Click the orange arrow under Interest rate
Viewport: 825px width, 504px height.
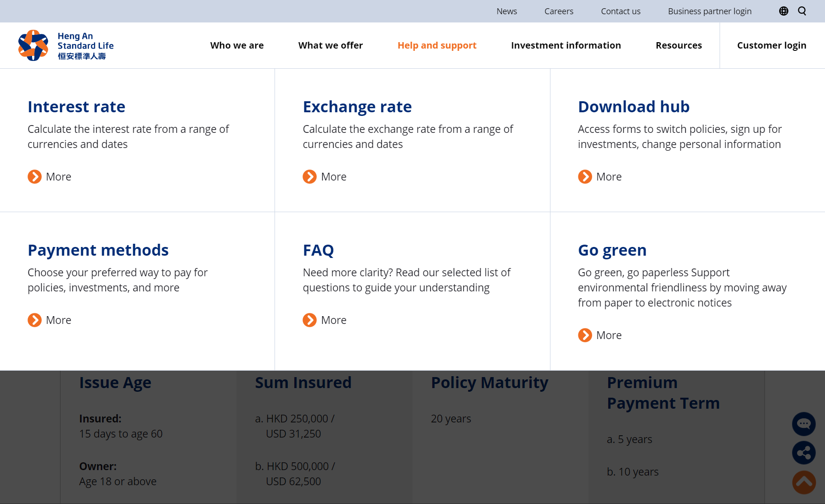coord(34,177)
